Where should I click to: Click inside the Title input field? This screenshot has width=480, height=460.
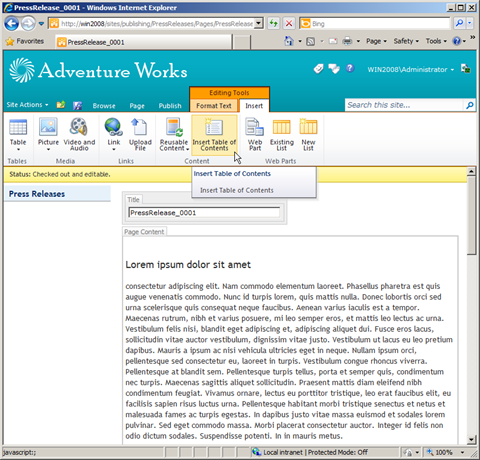204,213
